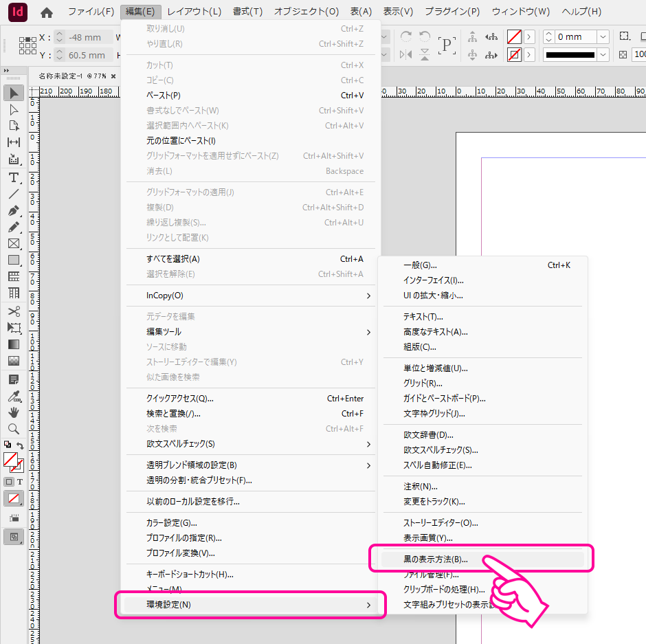Viewport: 646px width, 644px height.
Task: Select the Gradient Feather tool
Action: pos(14,361)
